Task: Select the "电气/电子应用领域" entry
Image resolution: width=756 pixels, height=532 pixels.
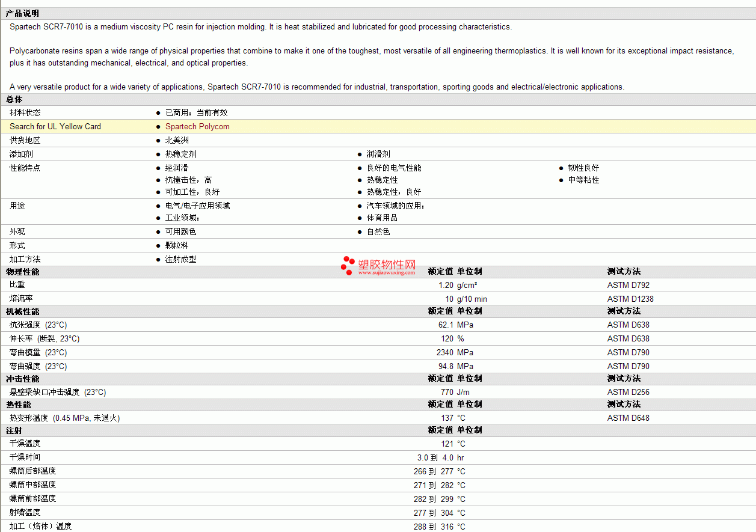Action: point(197,206)
